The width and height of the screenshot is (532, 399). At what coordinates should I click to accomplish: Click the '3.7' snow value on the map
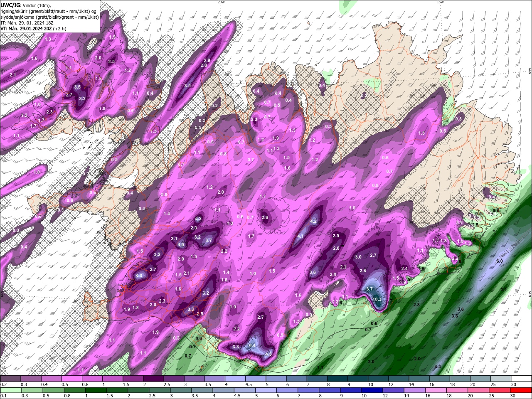(x=209, y=240)
